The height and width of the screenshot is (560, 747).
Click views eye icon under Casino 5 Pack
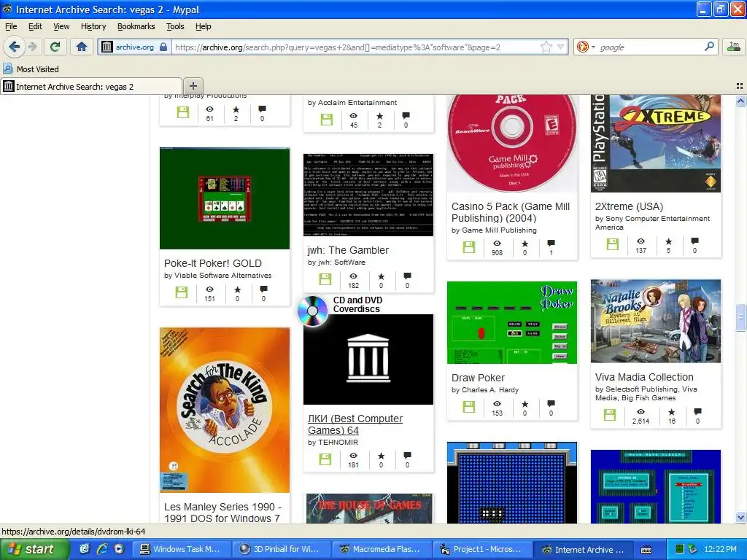click(497, 244)
